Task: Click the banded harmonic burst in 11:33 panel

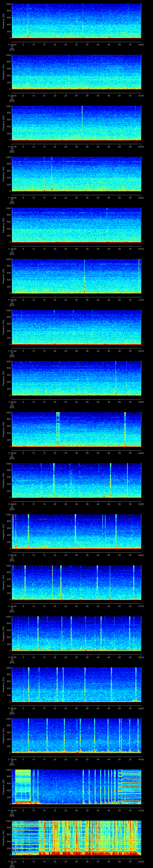Action: click(58, 429)
